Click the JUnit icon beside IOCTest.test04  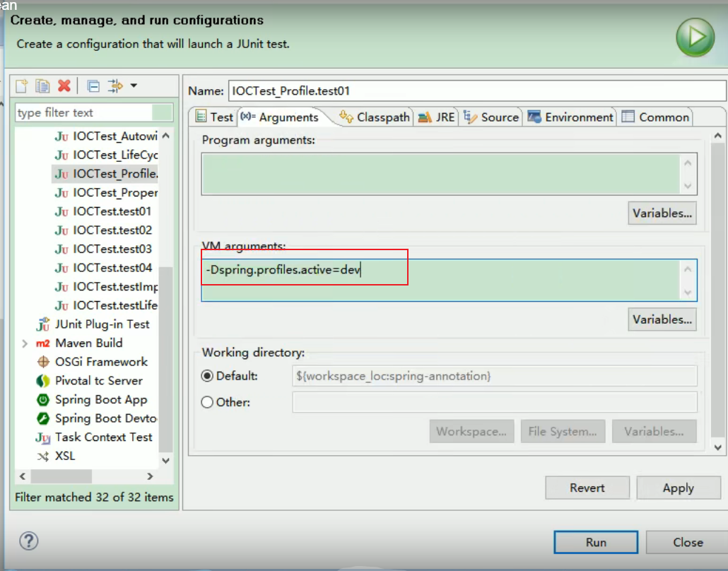(x=61, y=269)
